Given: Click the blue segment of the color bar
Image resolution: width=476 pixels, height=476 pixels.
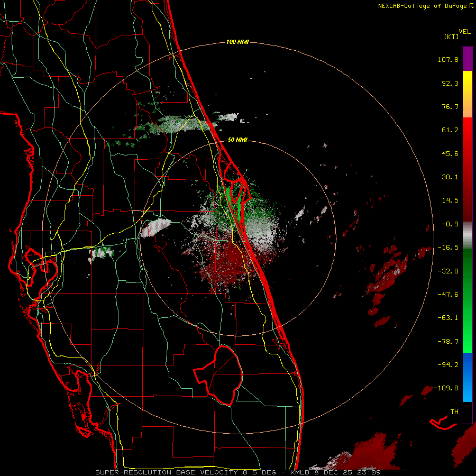Looking at the screenshot, I should click(x=467, y=377).
